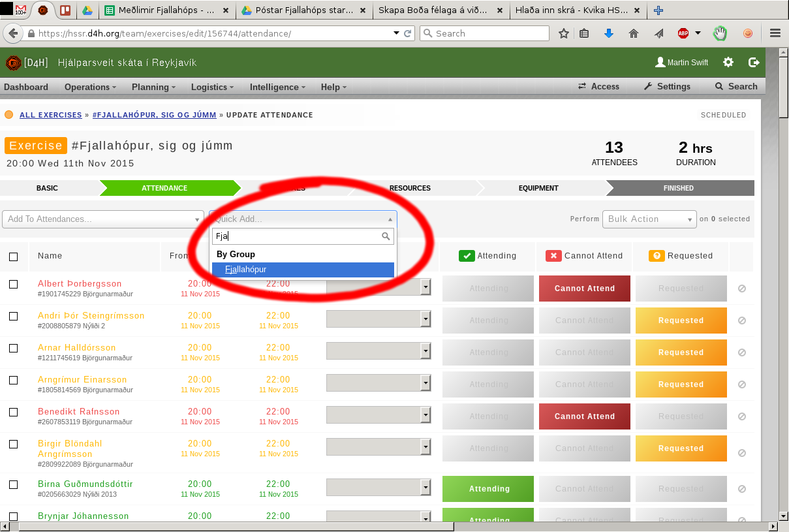
Task: Open the Operations menu
Action: click(90, 87)
